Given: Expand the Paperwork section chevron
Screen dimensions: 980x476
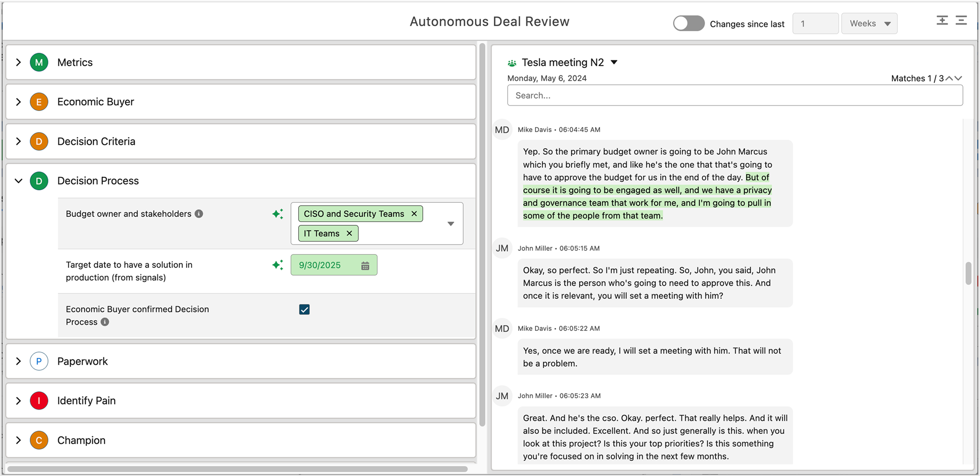Looking at the screenshot, I should (18, 361).
